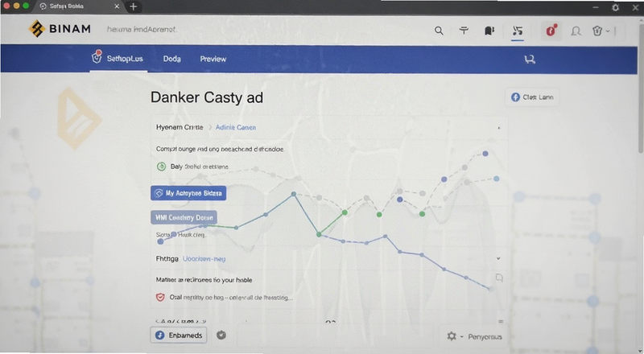Click the Enbameds button

[x=179, y=335]
